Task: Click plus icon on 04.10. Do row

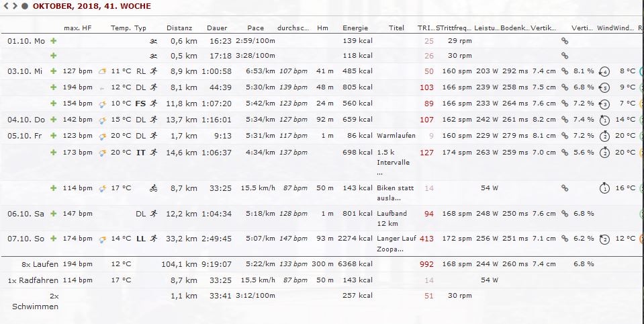Action: pos(53,120)
